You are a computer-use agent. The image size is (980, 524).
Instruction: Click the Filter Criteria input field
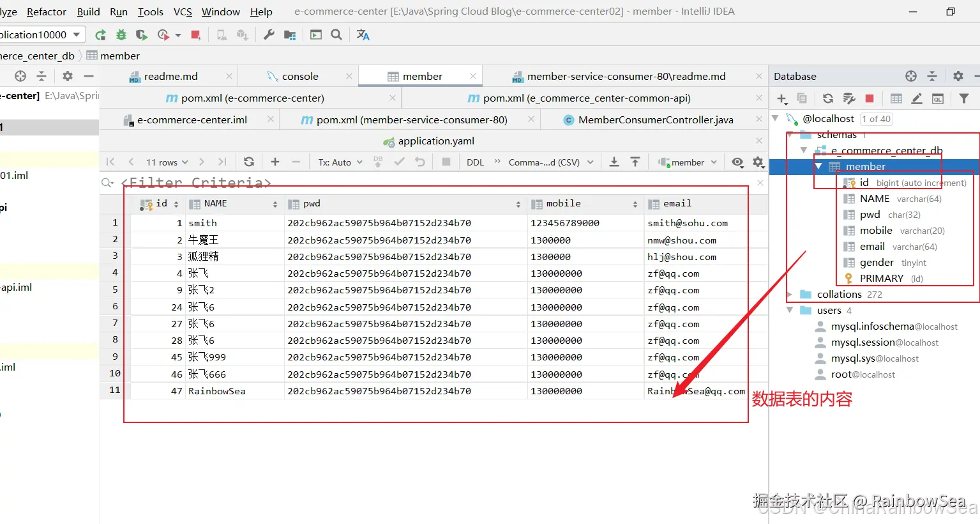point(434,183)
